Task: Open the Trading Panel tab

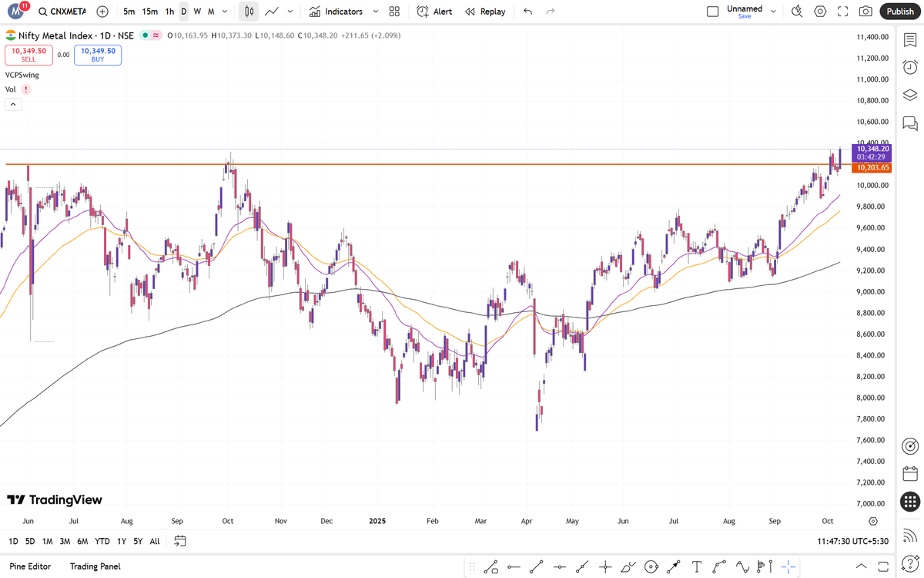Action: [x=95, y=566]
